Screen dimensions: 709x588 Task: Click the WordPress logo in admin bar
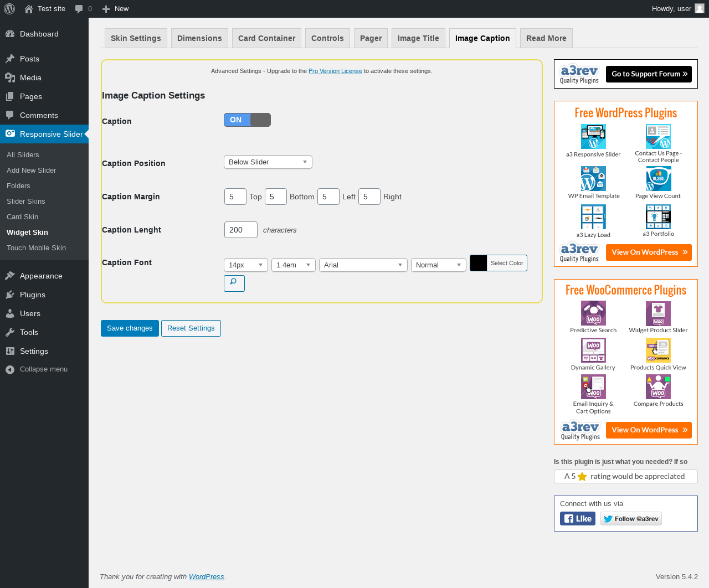9,9
